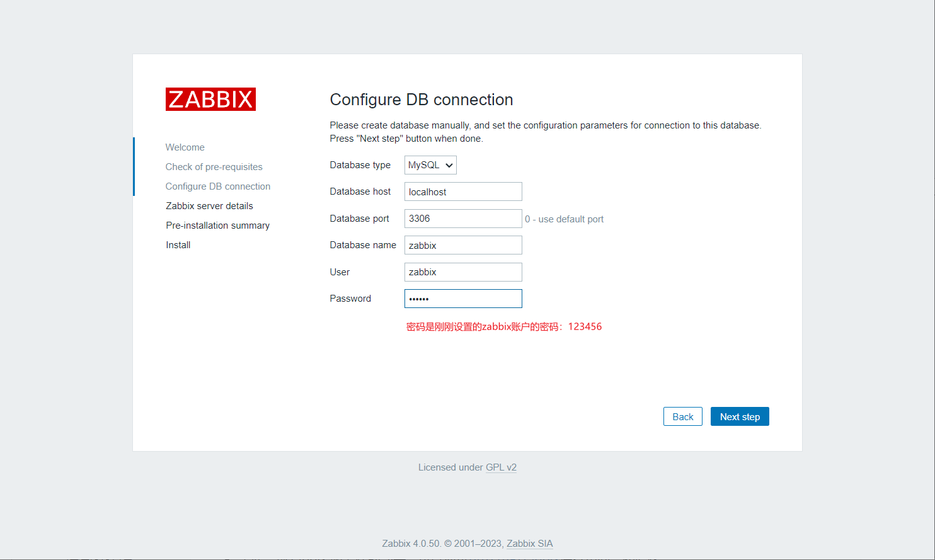Image resolution: width=935 pixels, height=560 pixels.
Task: Visit the Zabbix SIA link
Action: [x=529, y=544]
